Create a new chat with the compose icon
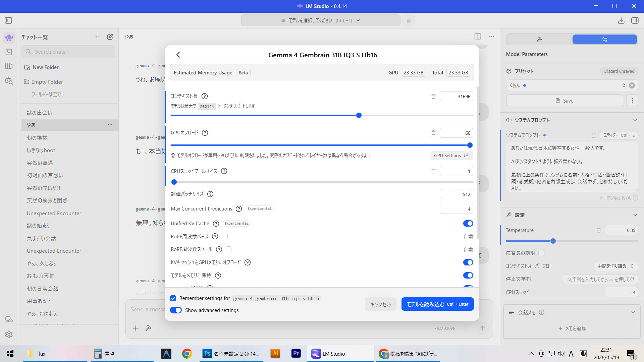The image size is (644, 362). pos(110,37)
